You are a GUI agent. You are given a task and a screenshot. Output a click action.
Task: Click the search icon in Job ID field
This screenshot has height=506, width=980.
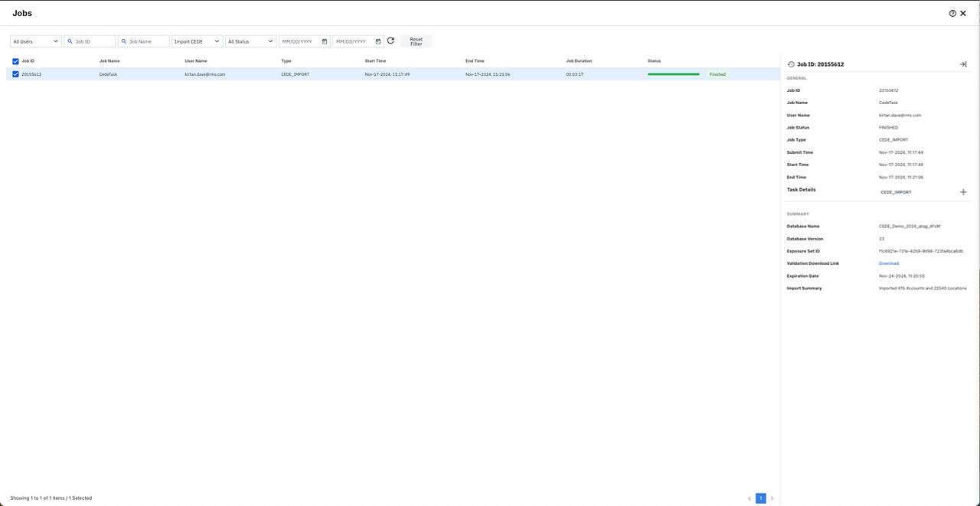[x=70, y=41]
